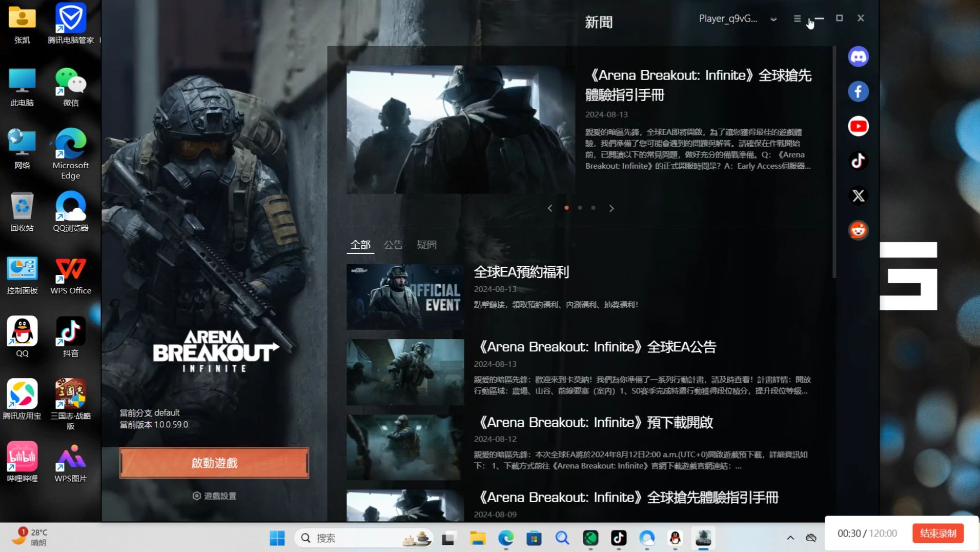Select the Microsoft Edge desktop shortcut

[71, 154]
